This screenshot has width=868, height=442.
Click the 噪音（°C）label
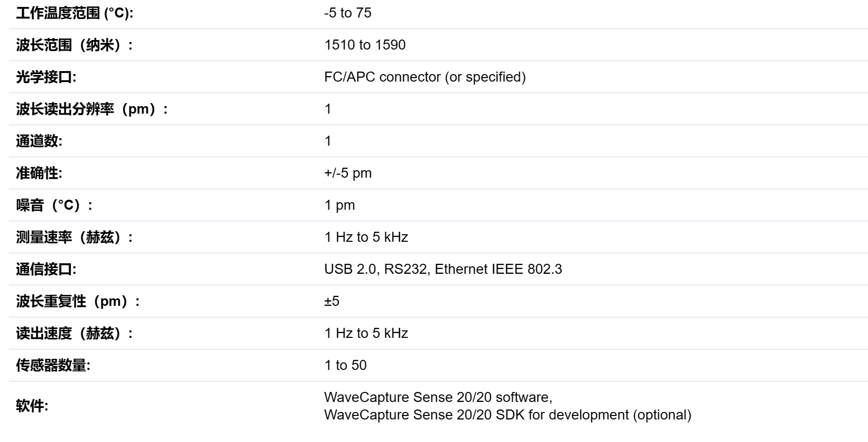54,205
